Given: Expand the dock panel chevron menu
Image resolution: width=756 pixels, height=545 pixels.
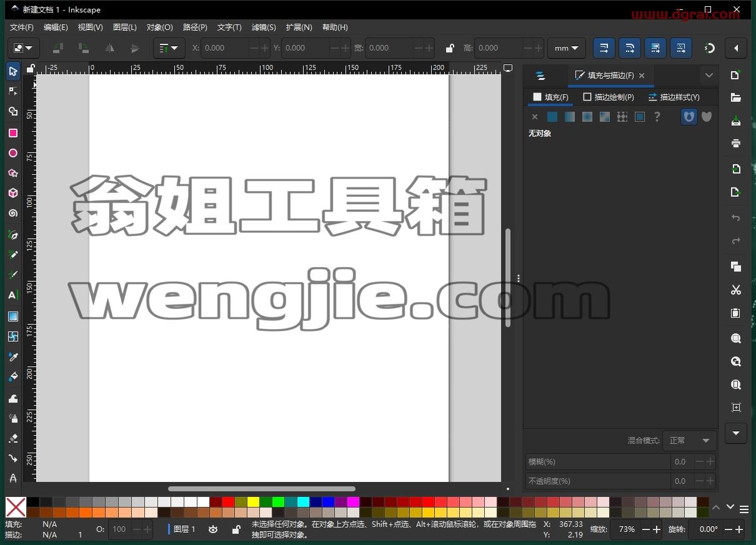Looking at the screenshot, I should [709, 75].
